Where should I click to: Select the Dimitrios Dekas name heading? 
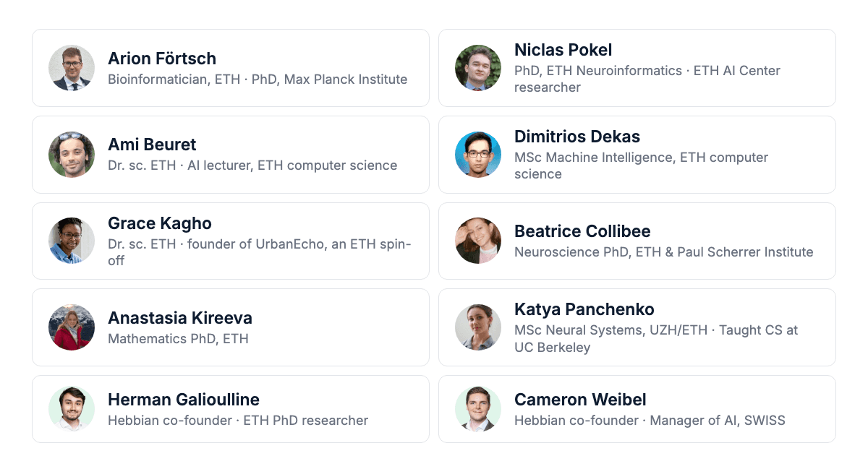pos(577,137)
